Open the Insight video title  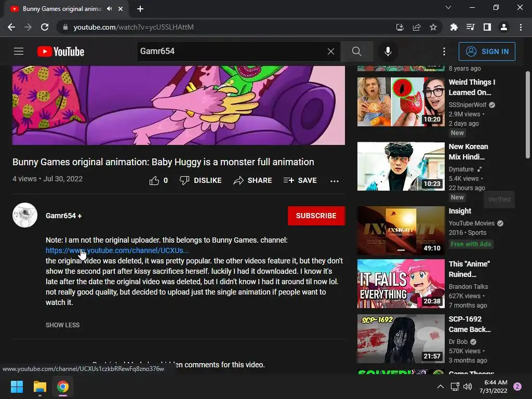tap(460, 211)
